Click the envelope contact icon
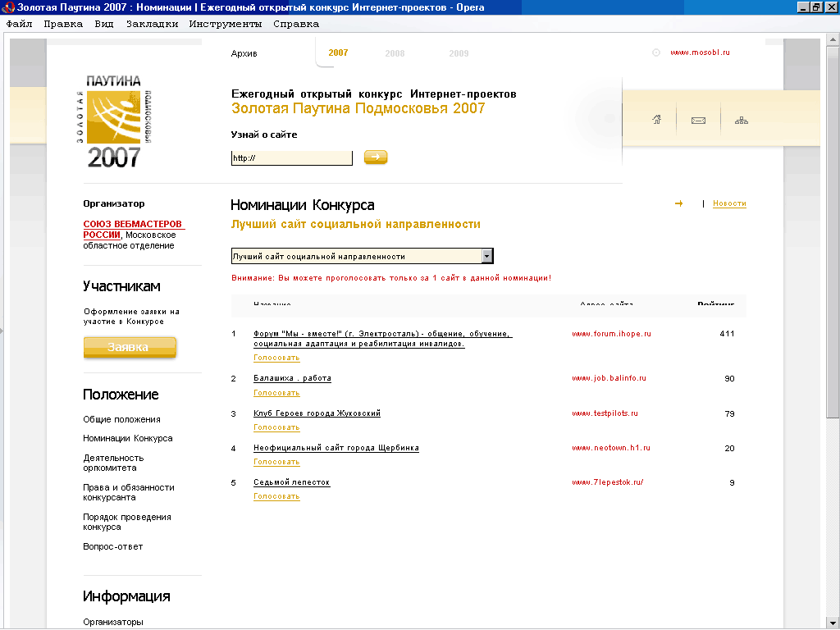This screenshot has height=630, width=840. [698, 121]
